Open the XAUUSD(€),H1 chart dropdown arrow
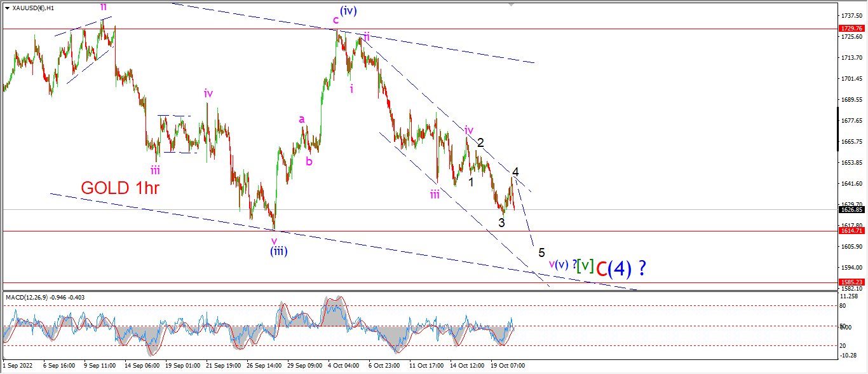The image size is (868, 374). [7, 8]
